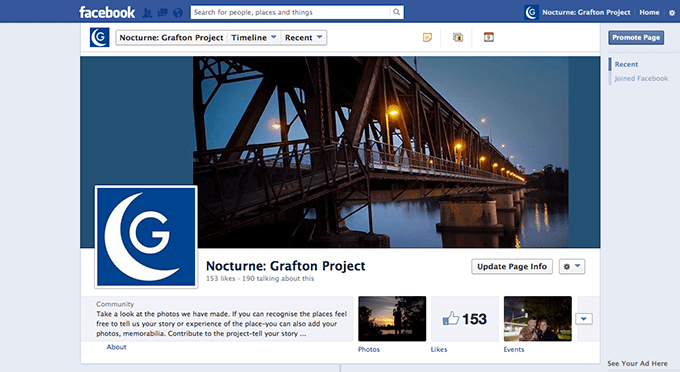Focus the search for people field

click(291, 12)
